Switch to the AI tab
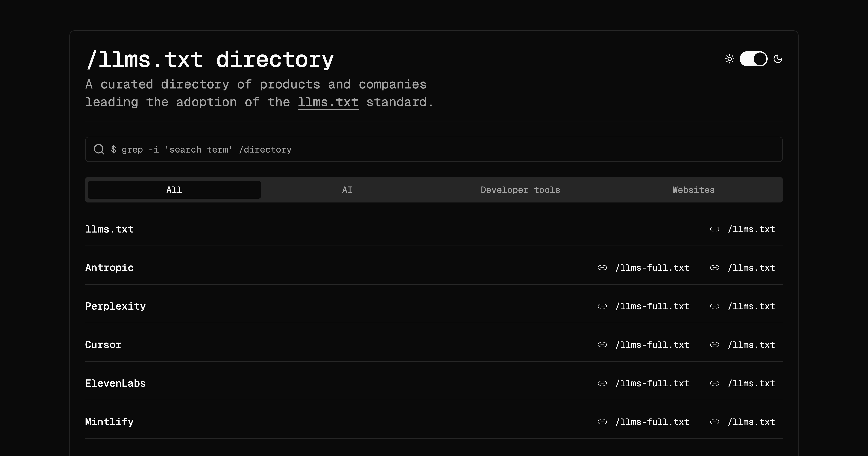This screenshot has height=456, width=868. click(347, 190)
